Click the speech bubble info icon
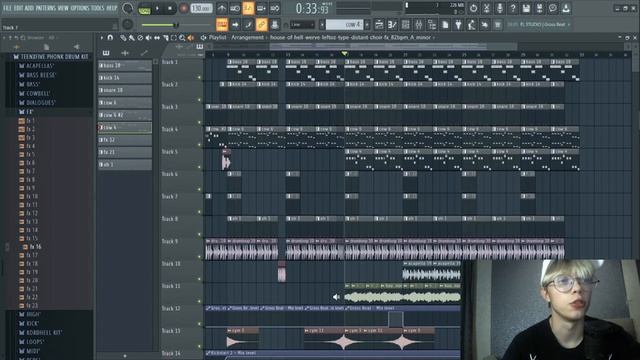Image resolution: width=640 pixels, height=360 pixels. [553, 8]
